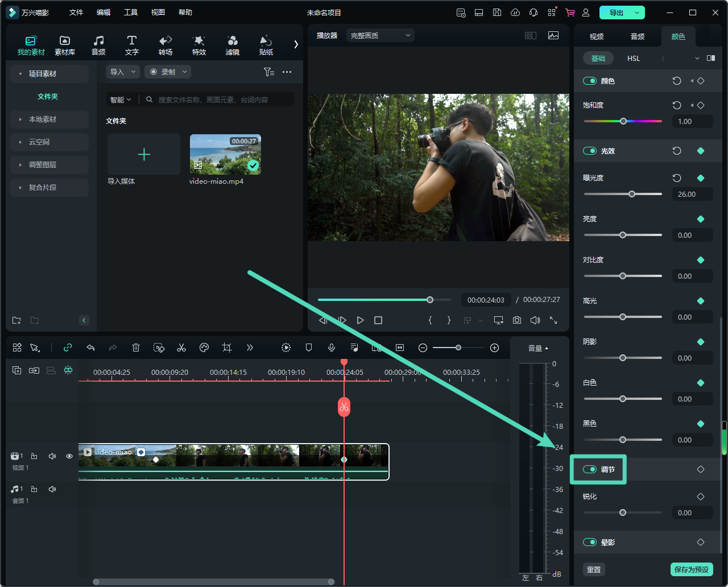Open the 特效 effects panel

(199, 46)
